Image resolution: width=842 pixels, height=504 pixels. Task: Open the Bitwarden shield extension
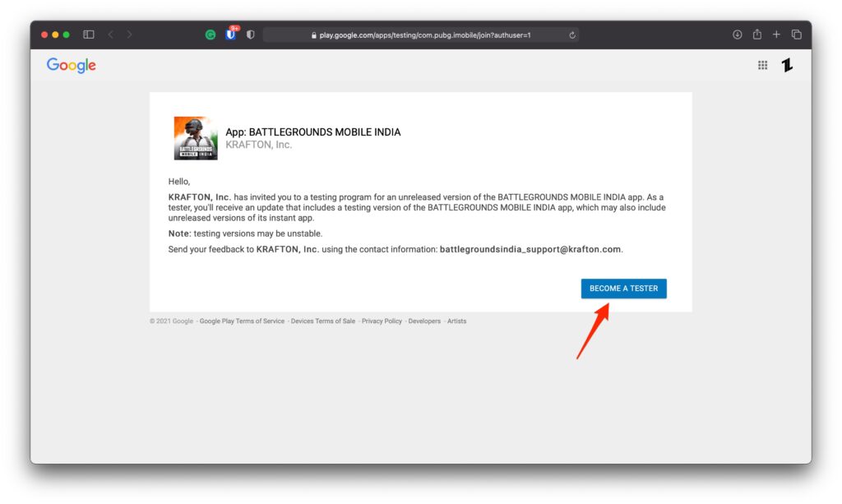(x=230, y=35)
